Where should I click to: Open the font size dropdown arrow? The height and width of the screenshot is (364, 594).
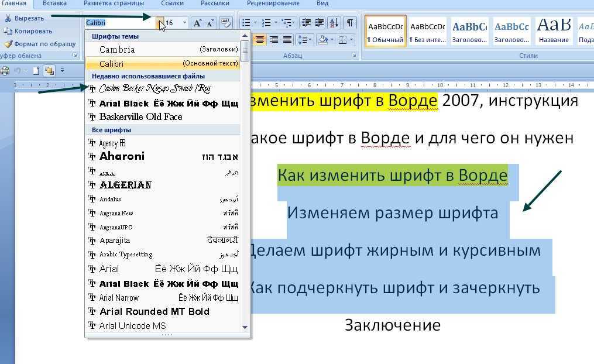point(184,23)
